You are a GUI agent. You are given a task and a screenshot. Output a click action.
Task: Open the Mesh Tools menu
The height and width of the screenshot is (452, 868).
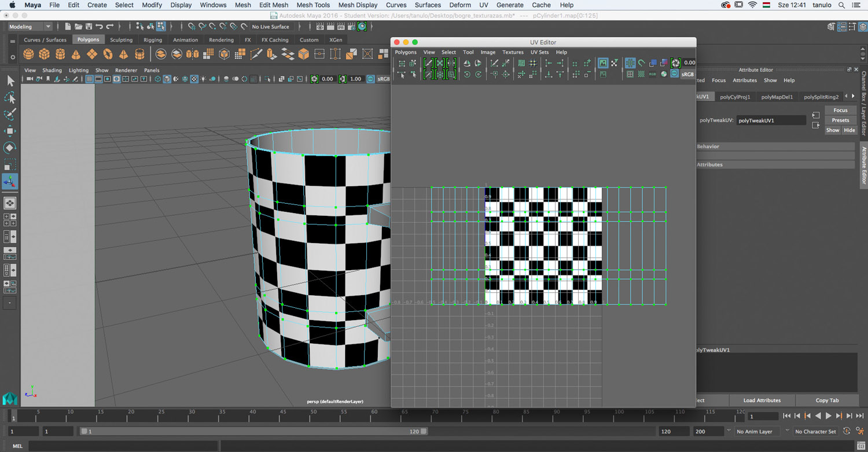point(313,5)
